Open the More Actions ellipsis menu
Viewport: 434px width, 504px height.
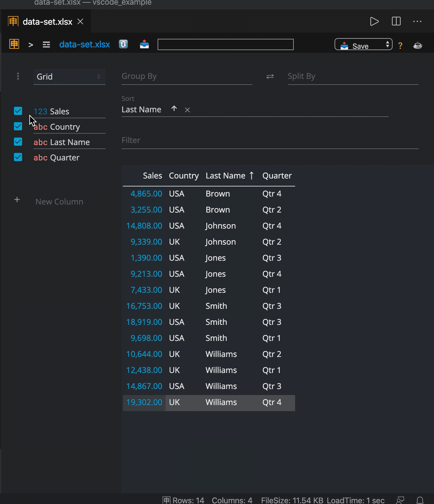[x=417, y=21]
